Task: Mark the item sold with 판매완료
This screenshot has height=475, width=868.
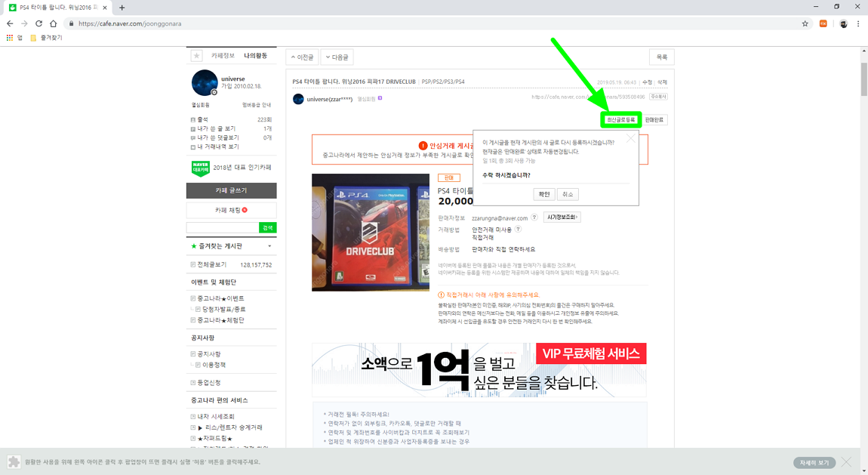Action: click(x=654, y=119)
